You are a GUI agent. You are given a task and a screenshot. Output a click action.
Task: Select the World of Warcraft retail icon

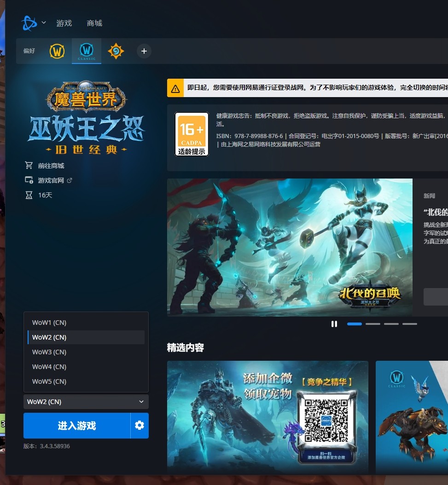click(x=57, y=51)
